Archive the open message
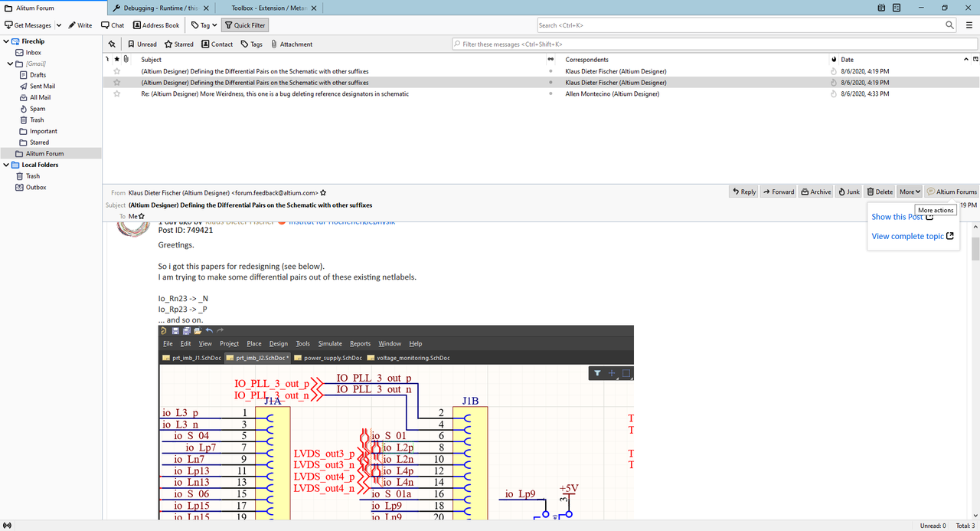This screenshot has height=531, width=980. (x=816, y=192)
